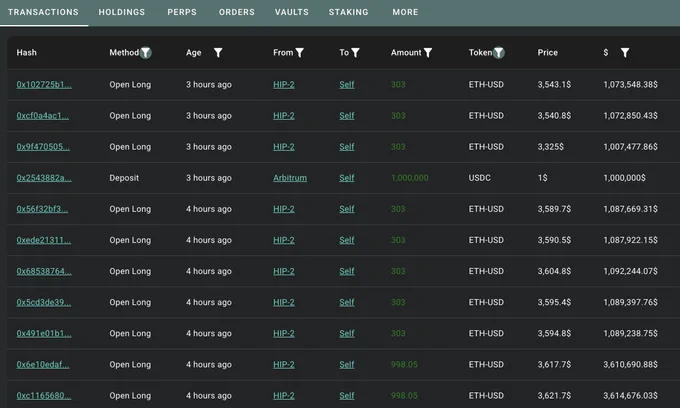This screenshot has height=408, width=680.
Task: Click Self in the 0xc1165680 row
Action: (x=347, y=396)
